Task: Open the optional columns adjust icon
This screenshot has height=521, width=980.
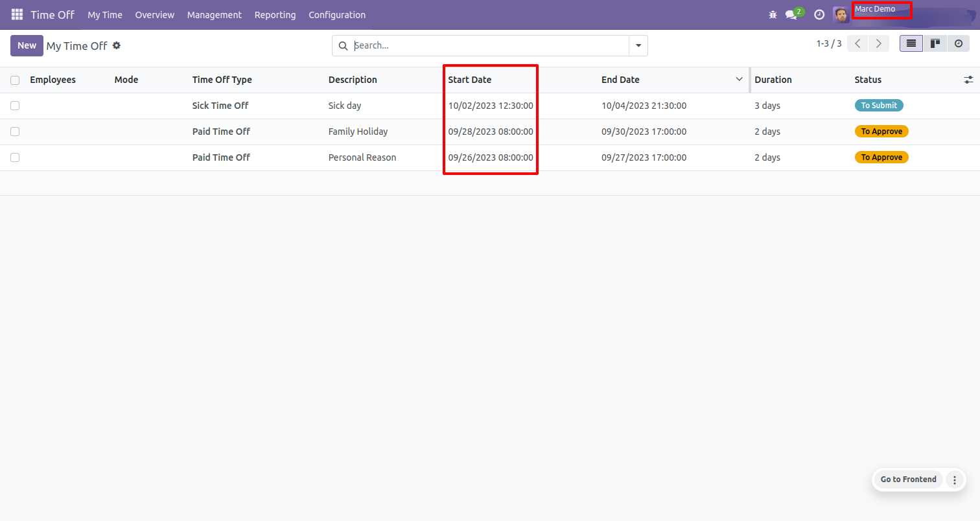Action: pyautogui.click(x=968, y=80)
